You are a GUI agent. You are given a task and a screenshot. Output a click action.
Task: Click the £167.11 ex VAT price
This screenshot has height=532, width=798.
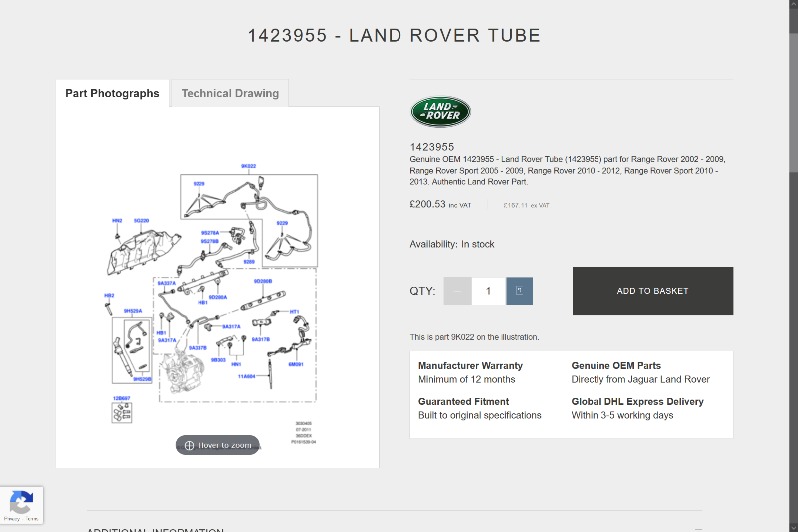pos(526,205)
